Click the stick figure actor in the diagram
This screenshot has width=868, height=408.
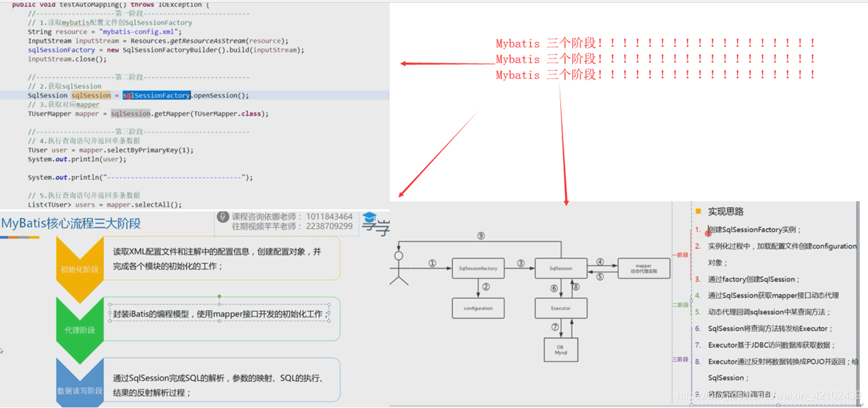coord(399,267)
